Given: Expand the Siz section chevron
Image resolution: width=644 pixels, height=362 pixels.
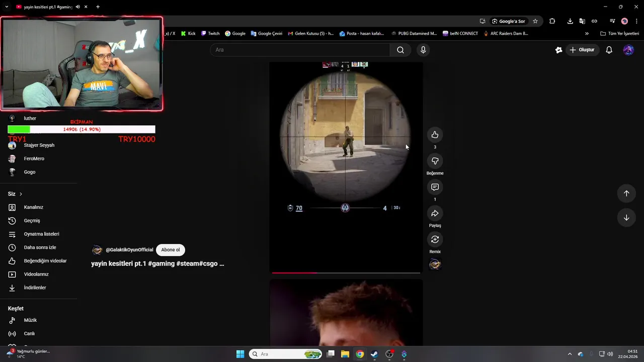Looking at the screenshot, I should point(21,194).
